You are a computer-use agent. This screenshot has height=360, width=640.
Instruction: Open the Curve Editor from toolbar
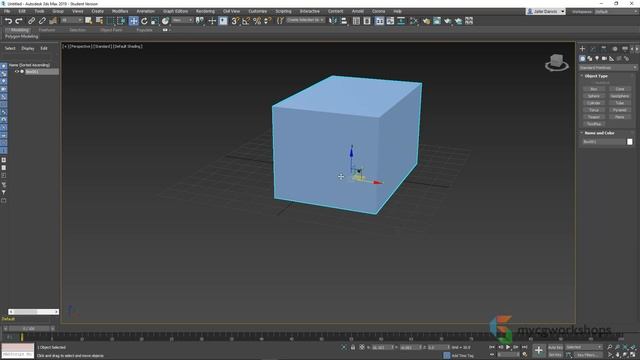pyautogui.click(x=390, y=21)
